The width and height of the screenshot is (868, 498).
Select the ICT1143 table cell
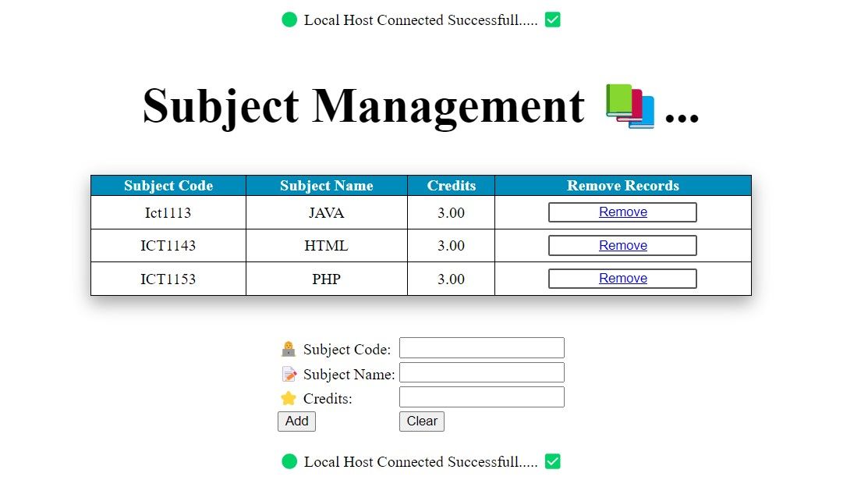(x=168, y=245)
